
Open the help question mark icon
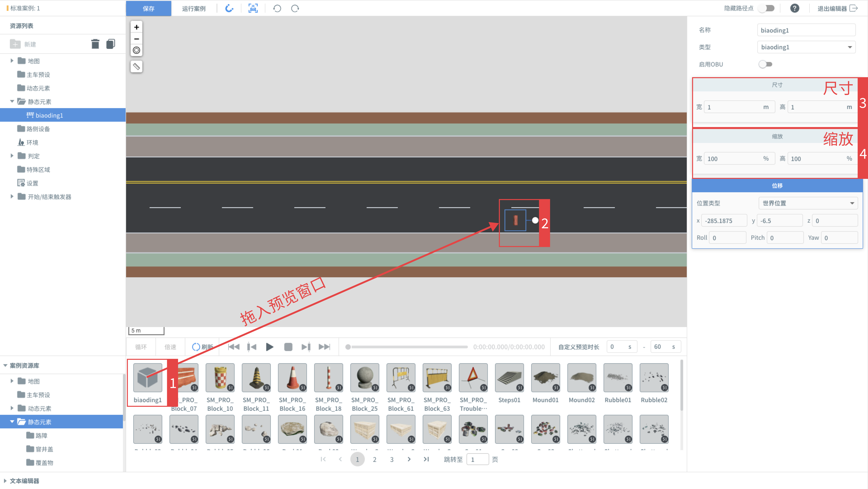(794, 8)
